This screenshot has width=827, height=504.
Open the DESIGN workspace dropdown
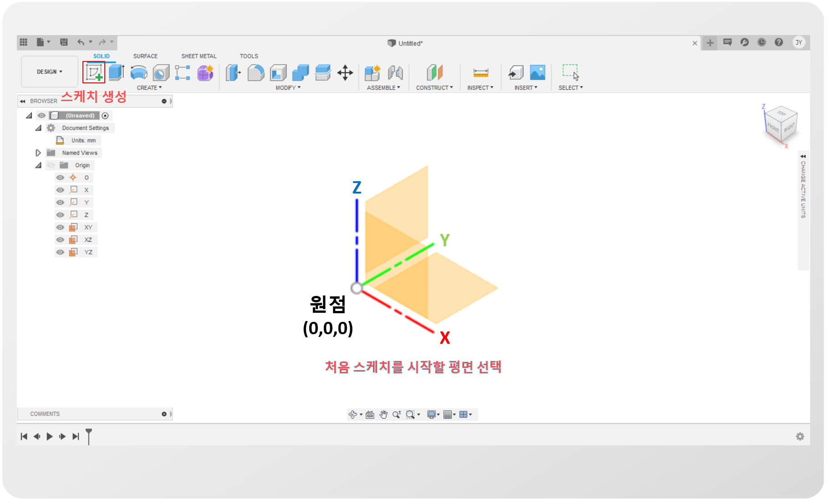coord(50,72)
